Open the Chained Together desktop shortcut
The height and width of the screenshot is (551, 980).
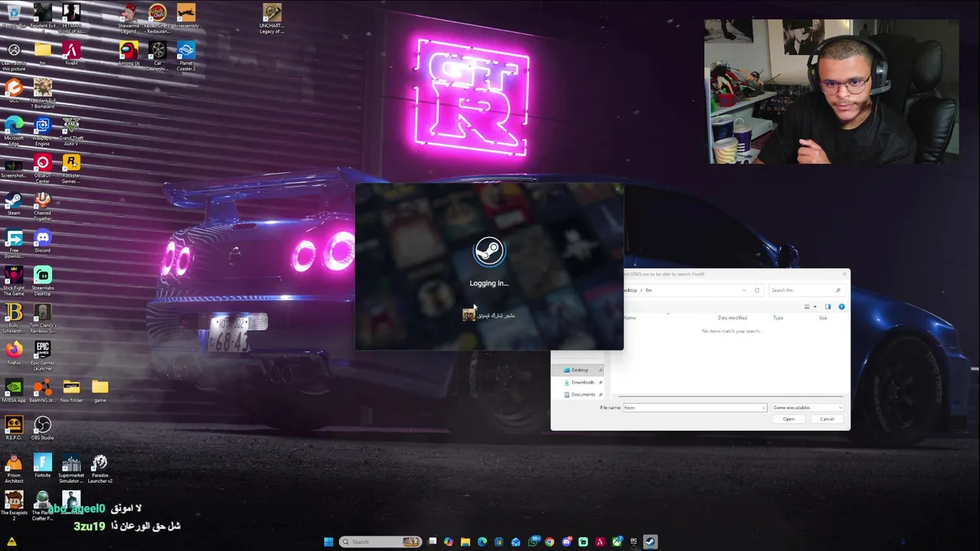tap(42, 206)
